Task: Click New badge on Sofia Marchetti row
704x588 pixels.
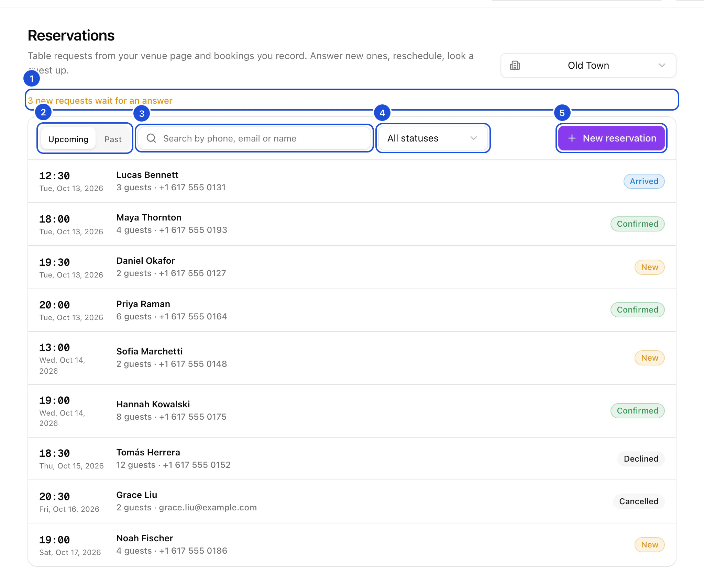Action: (649, 358)
